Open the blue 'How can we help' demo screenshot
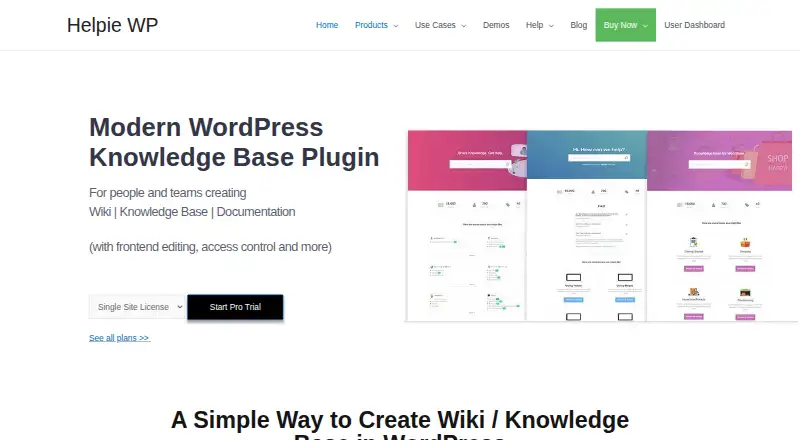 point(587,225)
